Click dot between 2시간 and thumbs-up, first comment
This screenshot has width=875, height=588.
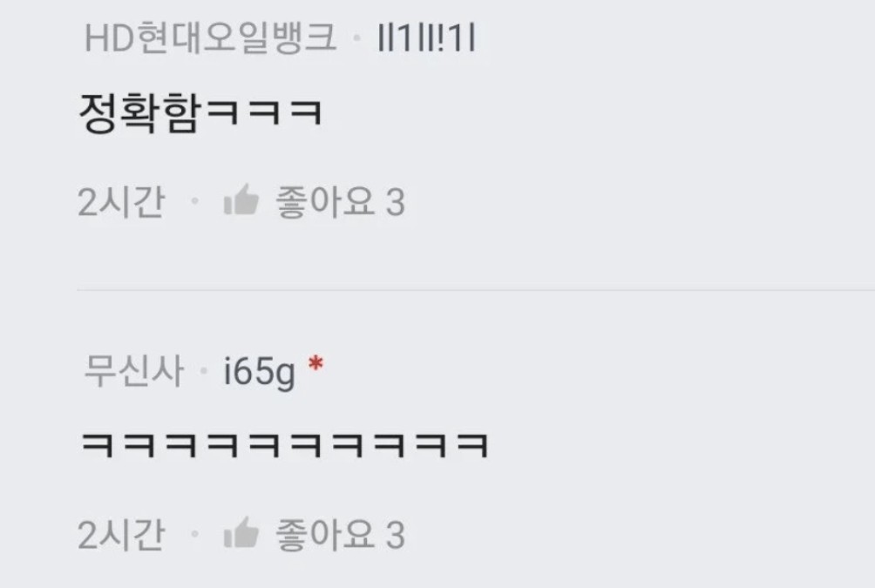click(x=194, y=200)
